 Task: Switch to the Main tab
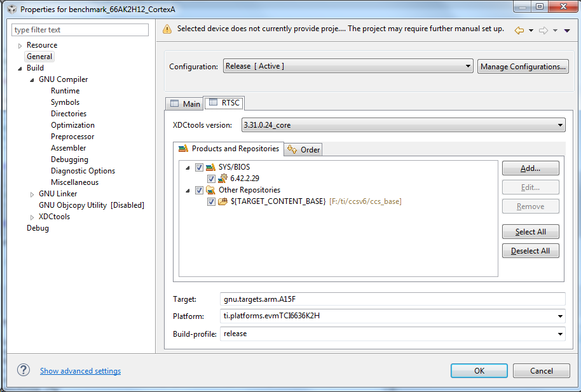point(184,104)
